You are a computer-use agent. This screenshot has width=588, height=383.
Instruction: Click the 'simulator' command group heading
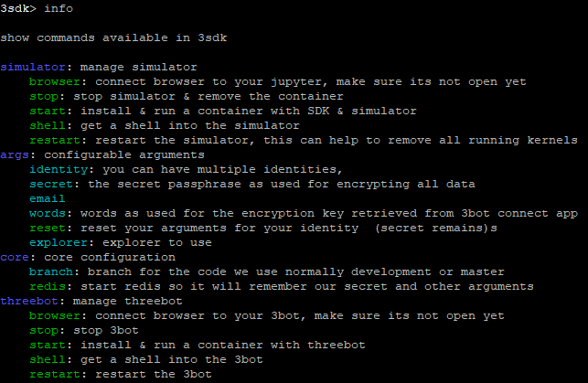pos(33,67)
